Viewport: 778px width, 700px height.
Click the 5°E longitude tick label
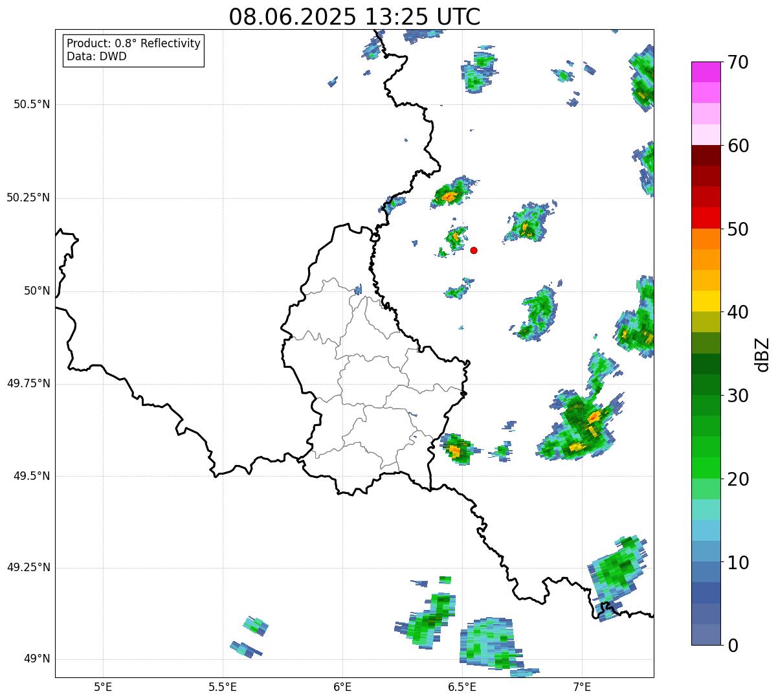104,686
